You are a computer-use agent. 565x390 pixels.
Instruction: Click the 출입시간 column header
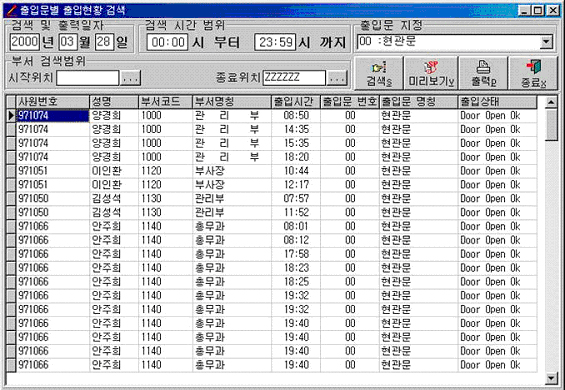(296, 102)
